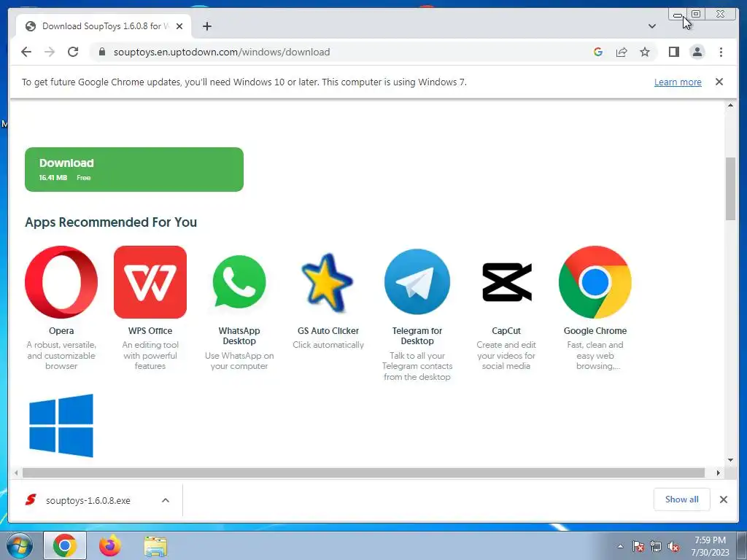Open Windows Explorer from taskbar
The width and height of the screenshot is (747, 560).
[155, 546]
